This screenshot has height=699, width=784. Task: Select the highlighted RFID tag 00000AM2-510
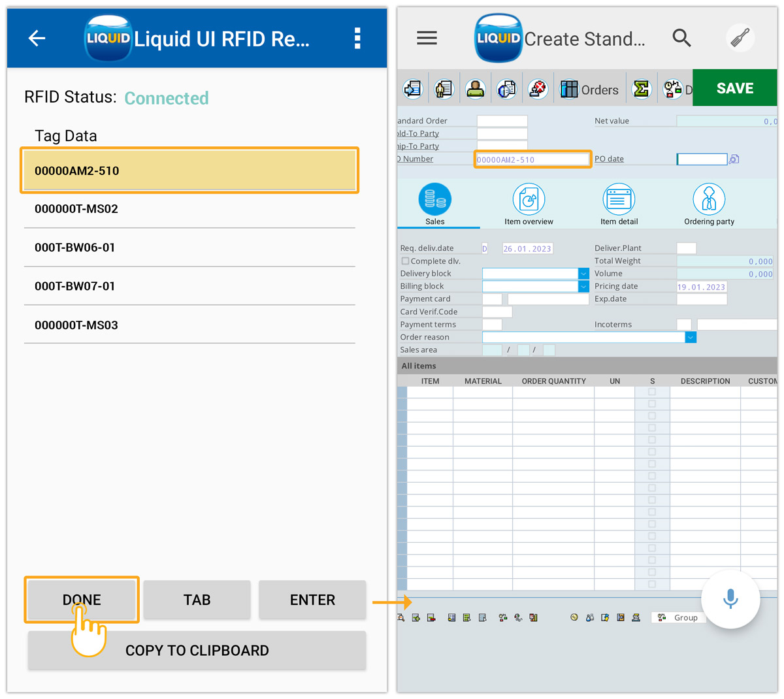click(x=189, y=170)
